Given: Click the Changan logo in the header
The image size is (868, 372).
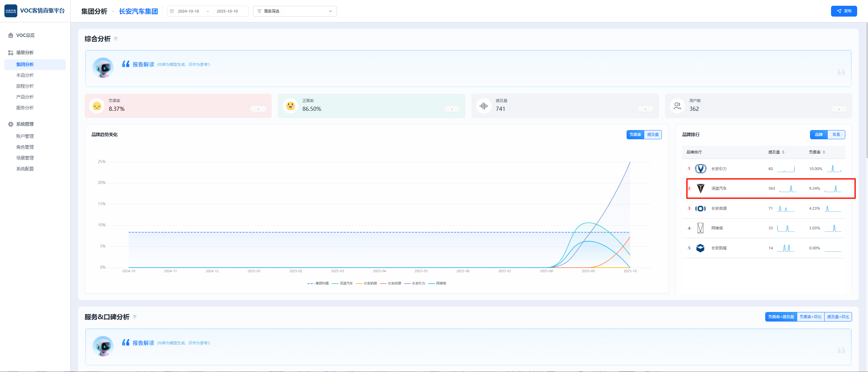Looking at the screenshot, I should click(x=11, y=11).
